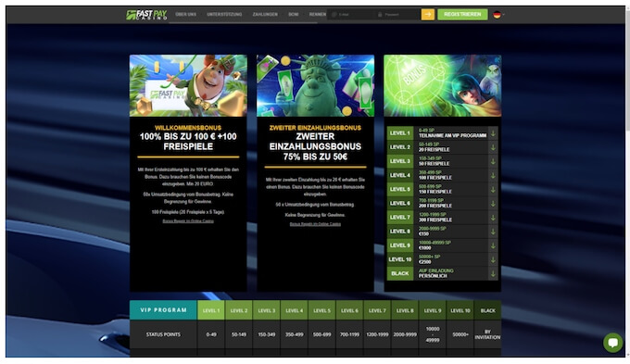The width and height of the screenshot is (630, 364).
Task: Select LEVEL 4 column in VIP table
Action: [294, 310]
